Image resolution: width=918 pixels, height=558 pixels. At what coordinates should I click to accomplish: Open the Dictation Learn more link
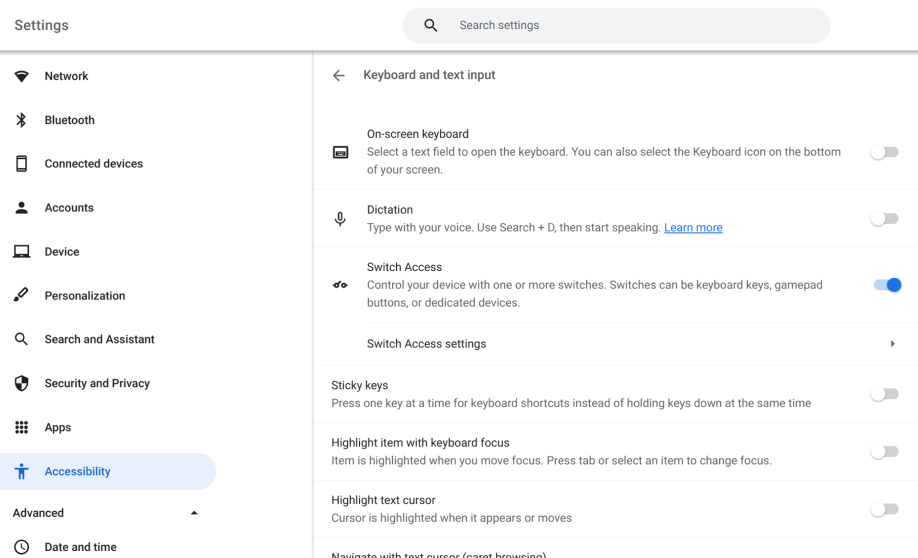point(693,228)
